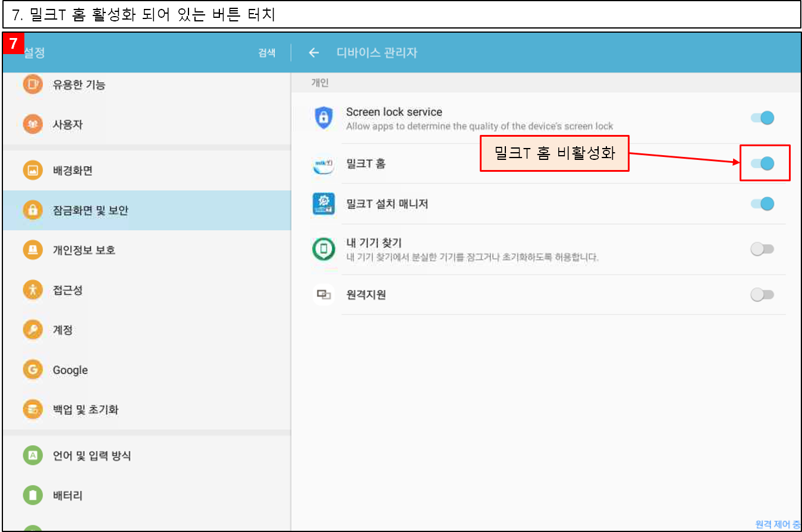The width and height of the screenshot is (802, 532).
Task: Tap the 유용한 기능 orange icon
Action: click(33, 84)
